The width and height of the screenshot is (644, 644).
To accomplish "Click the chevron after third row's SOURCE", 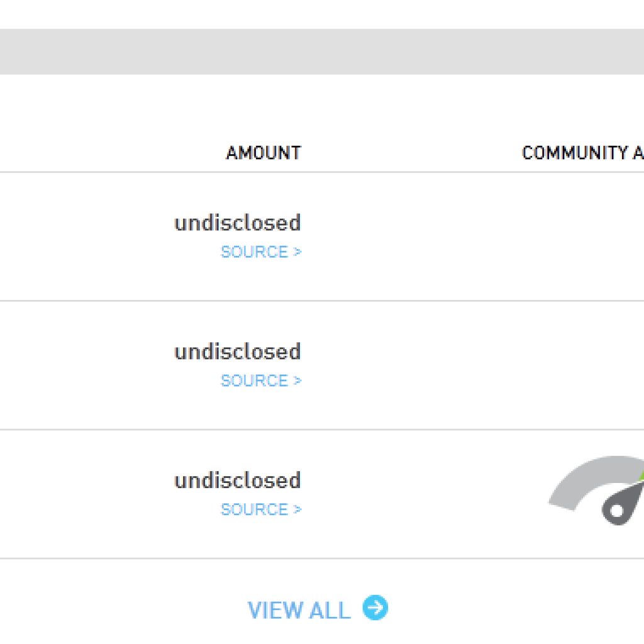I will (x=297, y=509).
